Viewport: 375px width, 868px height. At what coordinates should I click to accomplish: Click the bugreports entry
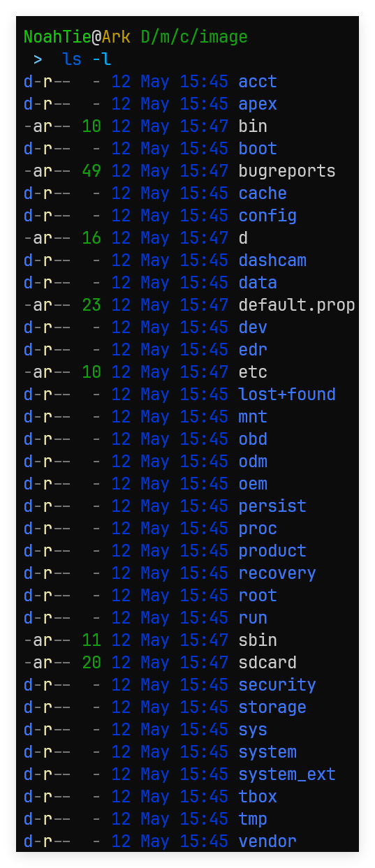(x=287, y=171)
